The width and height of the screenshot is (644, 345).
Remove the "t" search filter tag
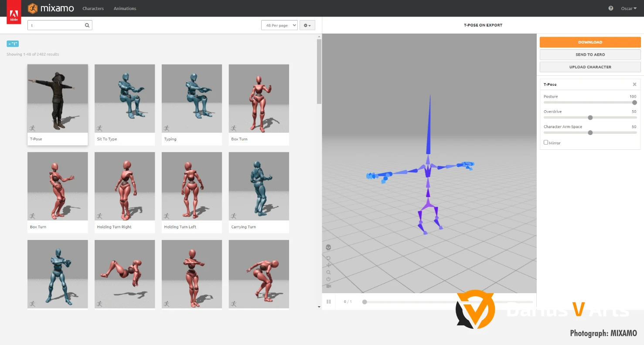coord(13,44)
